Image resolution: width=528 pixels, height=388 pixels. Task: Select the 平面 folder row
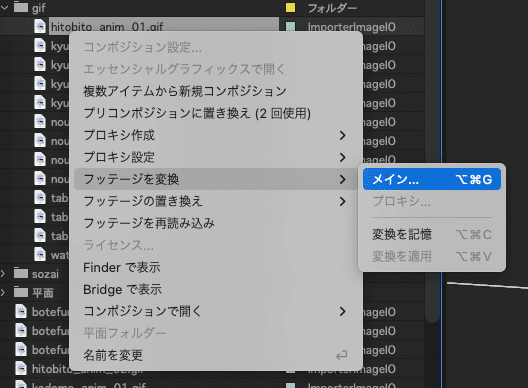pyautogui.click(x=34, y=292)
